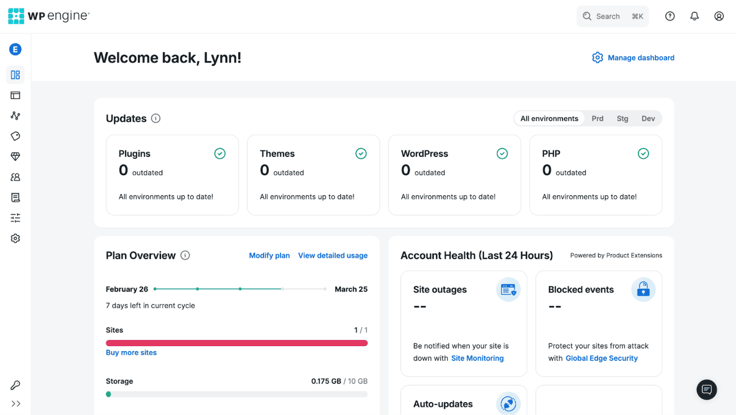Click the Auto-updates round icon
The height and width of the screenshot is (415, 736).
(508, 404)
